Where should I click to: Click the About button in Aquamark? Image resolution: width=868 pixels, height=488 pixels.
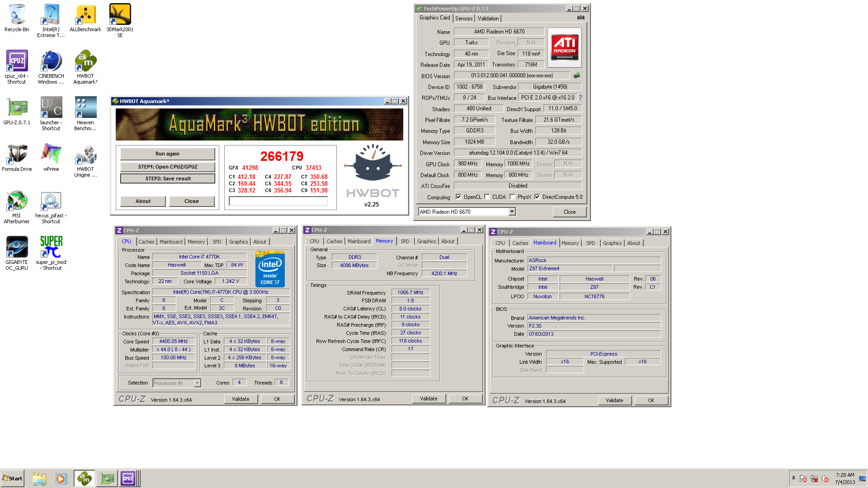tap(143, 201)
